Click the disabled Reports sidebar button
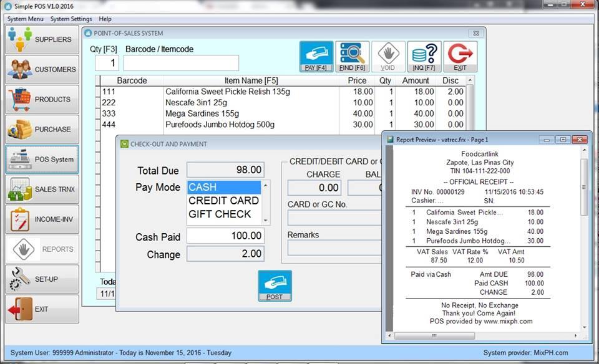Viewport: 599px width, 364px height. pyautogui.click(x=42, y=249)
